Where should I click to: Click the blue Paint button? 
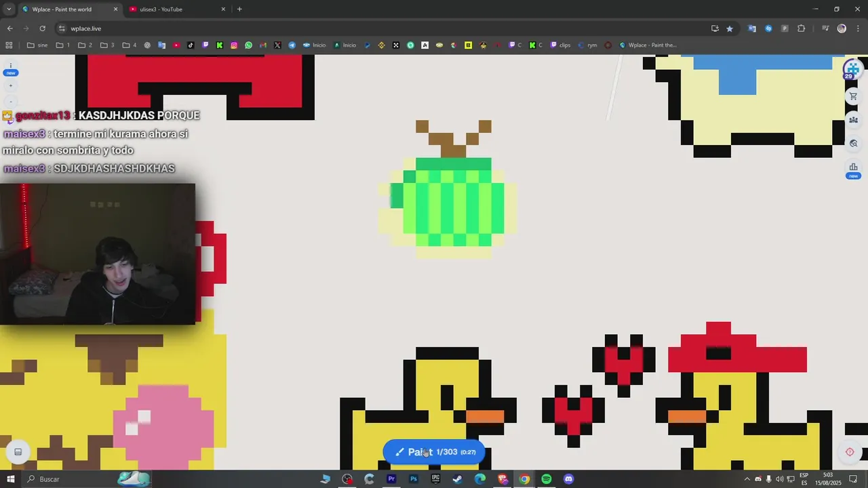click(434, 452)
